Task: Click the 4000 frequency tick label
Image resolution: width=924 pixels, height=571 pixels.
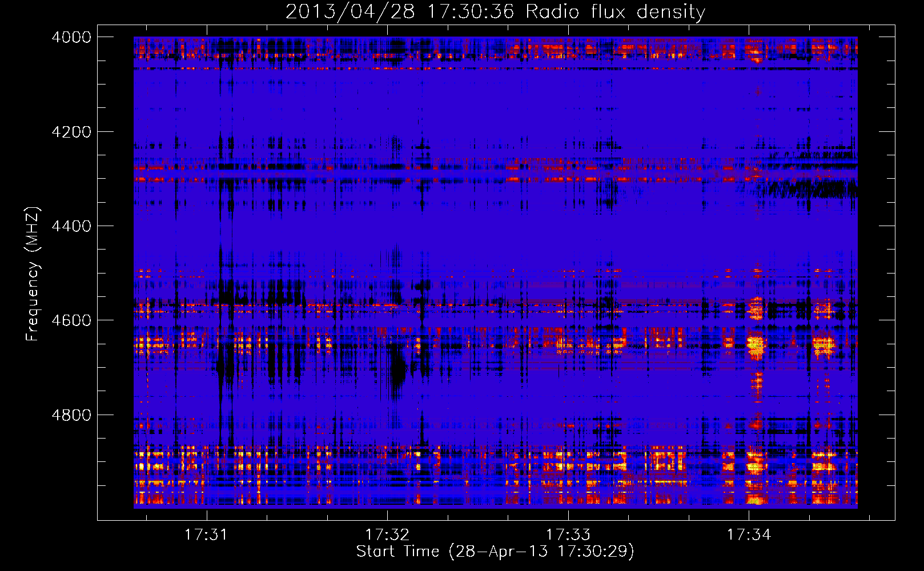Action: coord(71,37)
